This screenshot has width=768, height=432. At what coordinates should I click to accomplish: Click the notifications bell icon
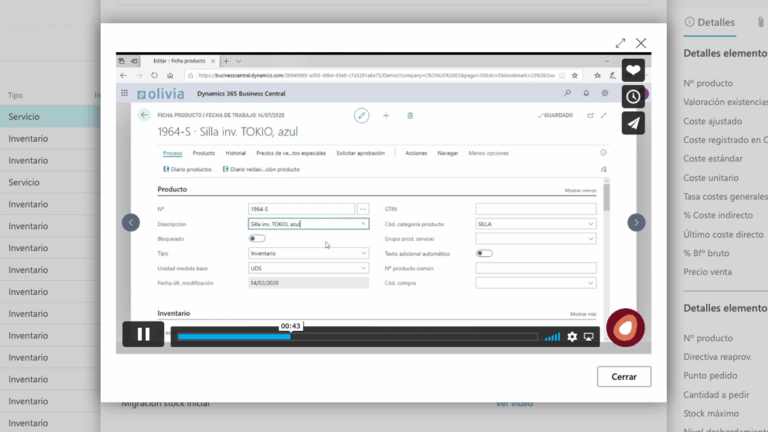(x=586, y=93)
